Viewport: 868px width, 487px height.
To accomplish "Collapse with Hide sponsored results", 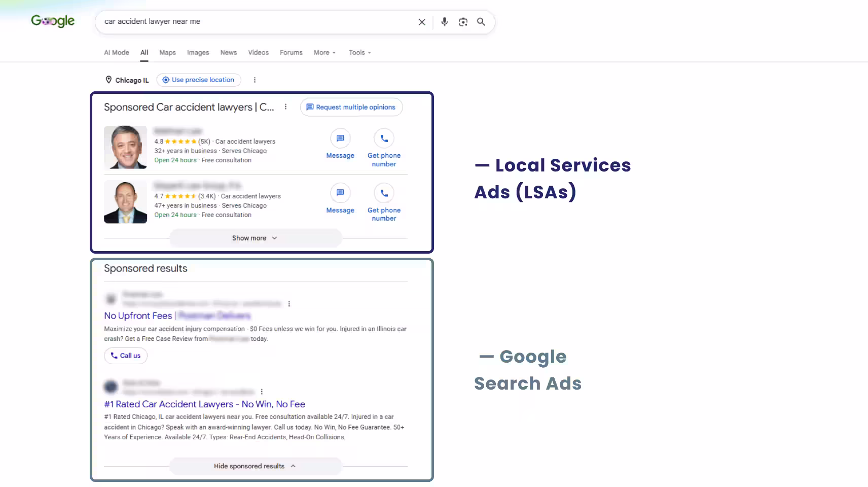I will coord(256,466).
